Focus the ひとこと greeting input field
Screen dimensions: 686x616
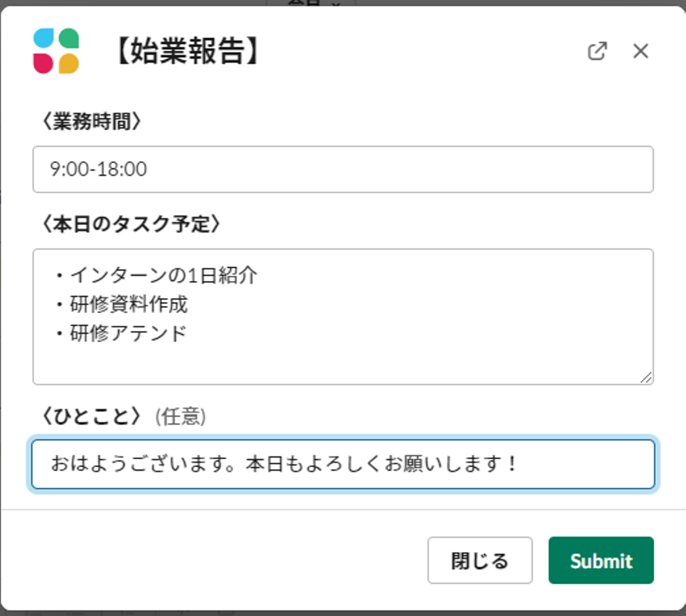pos(343,464)
